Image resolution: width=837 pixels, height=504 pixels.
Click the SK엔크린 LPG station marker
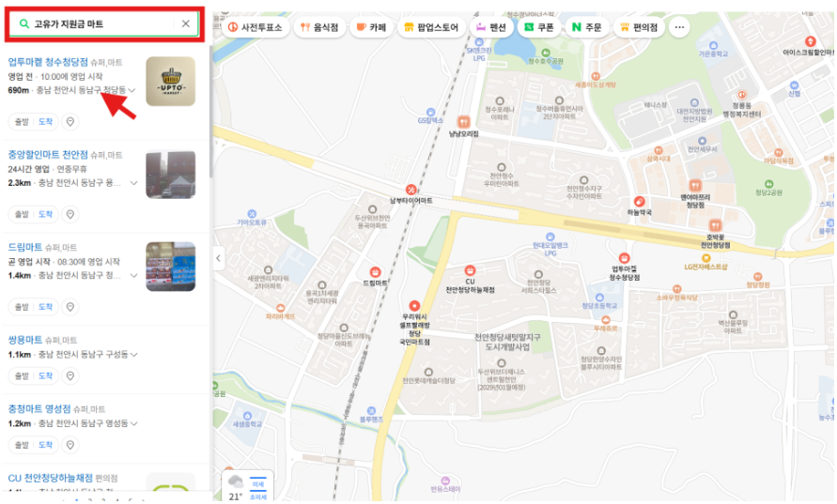[479, 41]
